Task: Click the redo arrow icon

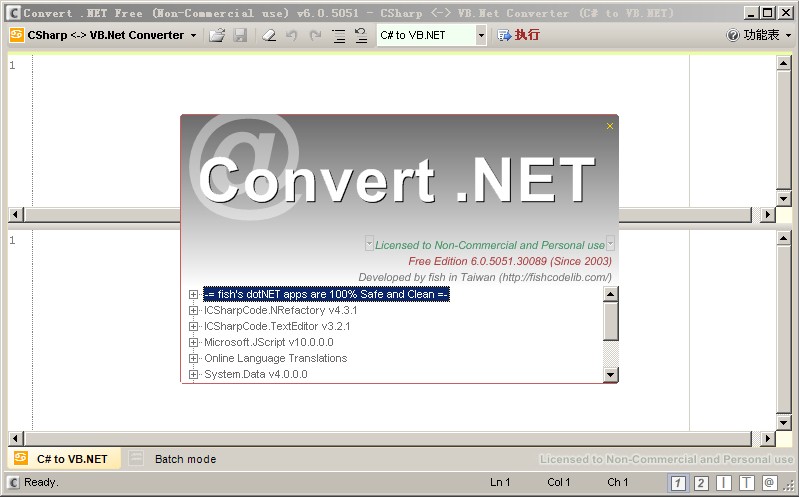Action: pos(315,35)
